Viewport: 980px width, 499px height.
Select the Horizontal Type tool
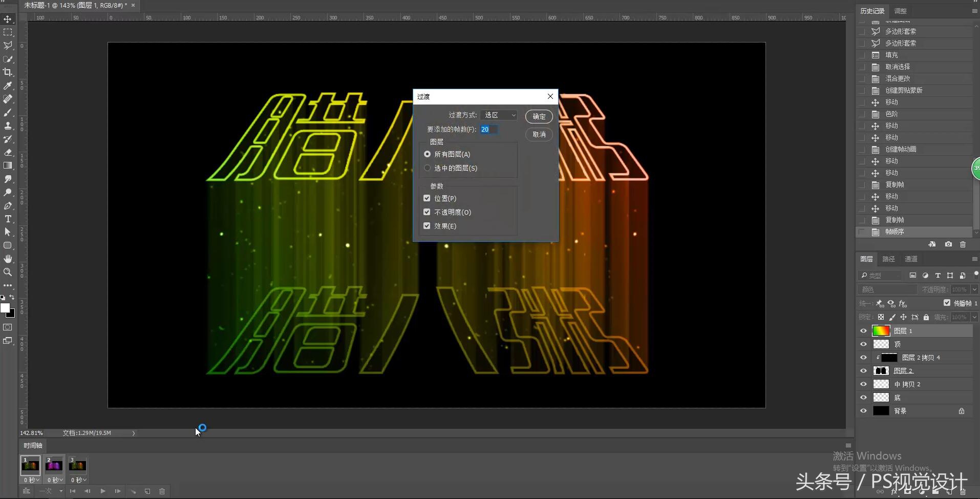click(8, 219)
